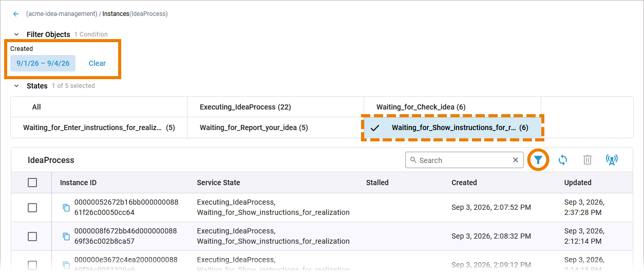Toggle the live broadcast antenna icon
This screenshot has width=644, height=272.
612,160
